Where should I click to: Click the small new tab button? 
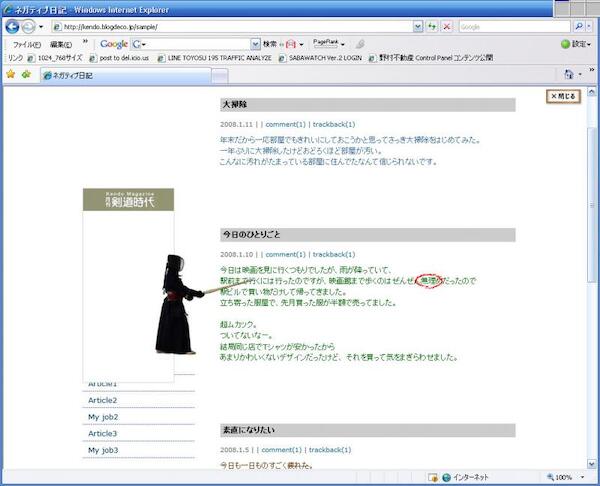pos(220,76)
